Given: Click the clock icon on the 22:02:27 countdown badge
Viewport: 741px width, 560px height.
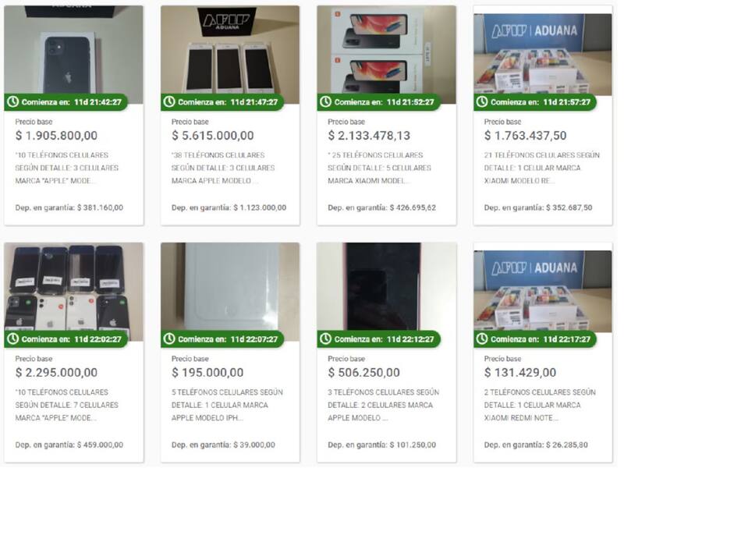Looking at the screenshot, I should (x=13, y=338).
